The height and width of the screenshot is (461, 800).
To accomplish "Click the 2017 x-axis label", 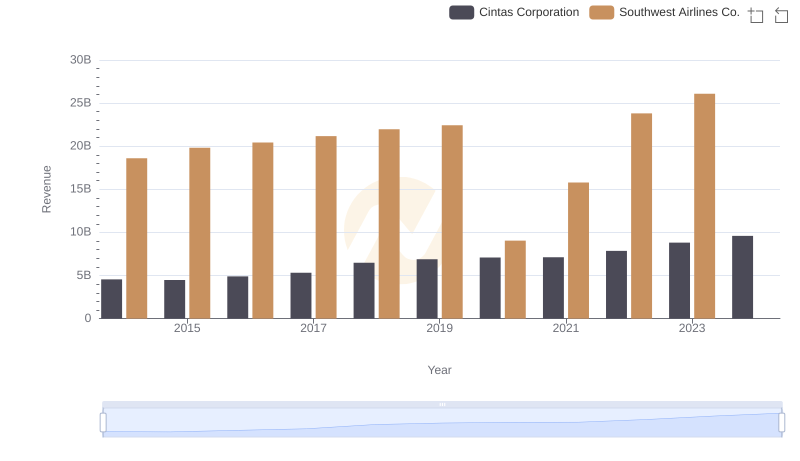I will click(x=313, y=328).
